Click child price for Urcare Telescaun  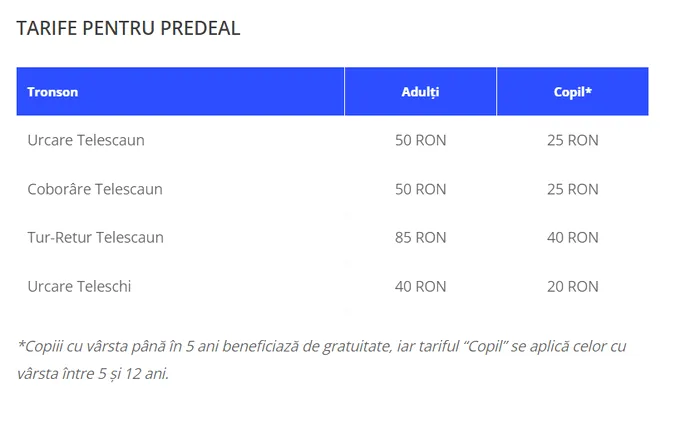point(572,140)
